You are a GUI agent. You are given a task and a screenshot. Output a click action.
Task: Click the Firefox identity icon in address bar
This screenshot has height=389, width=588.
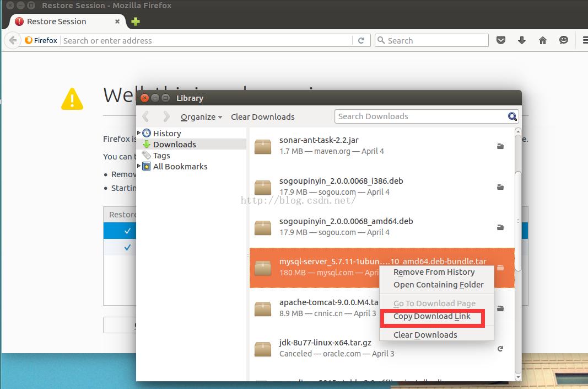click(41, 40)
